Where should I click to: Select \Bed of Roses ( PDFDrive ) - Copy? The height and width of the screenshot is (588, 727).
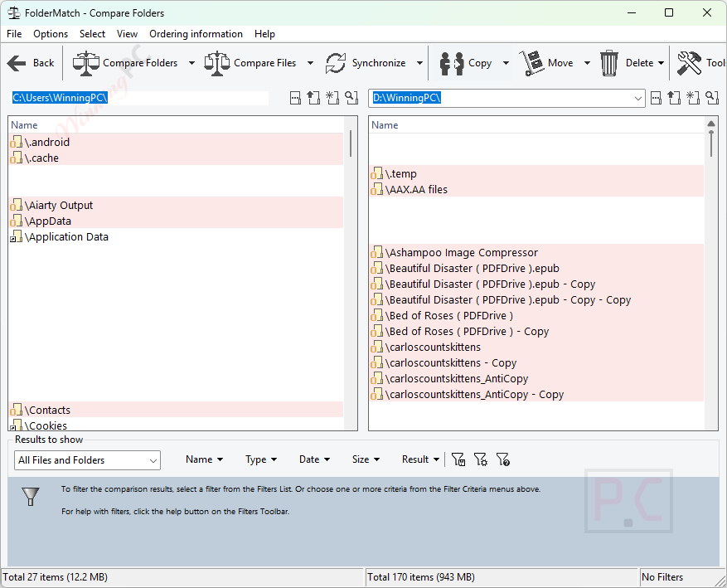537,331
